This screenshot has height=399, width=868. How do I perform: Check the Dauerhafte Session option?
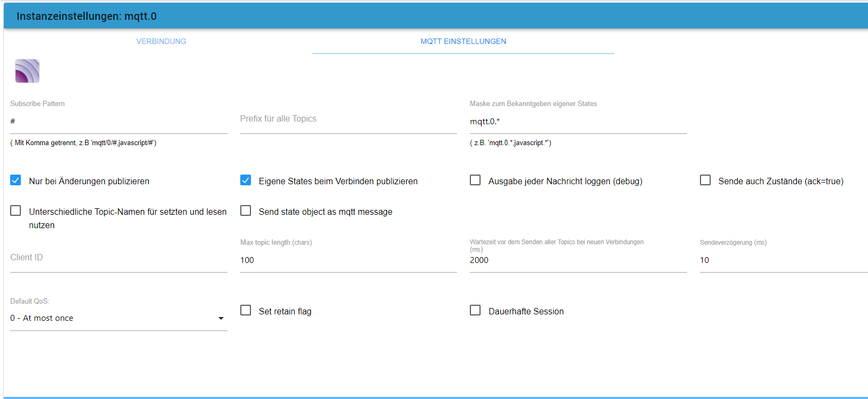pos(475,311)
